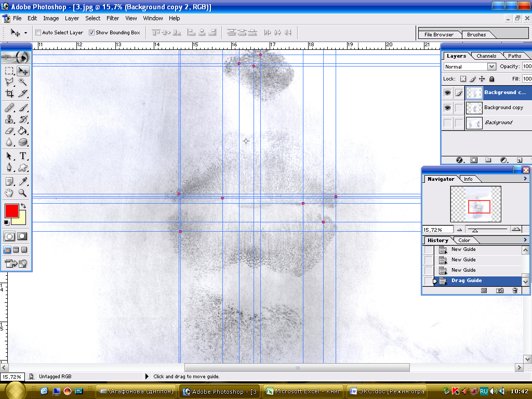Select the Magic Wand tool
The image size is (532, 399).
point(23,82)
